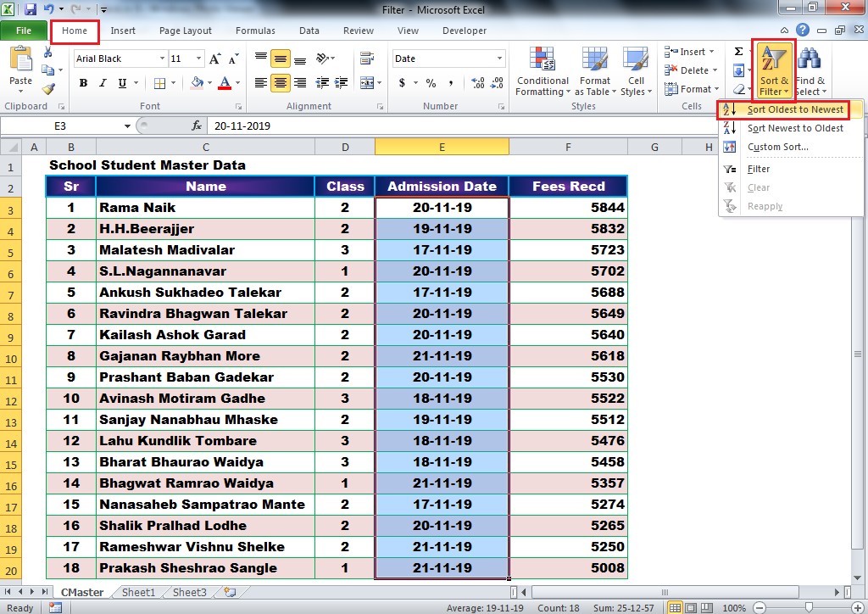The width and height of the screenshot is (868, 614).
Task: Switch to the Formulas ribbon tab
Action: (255, 31)
